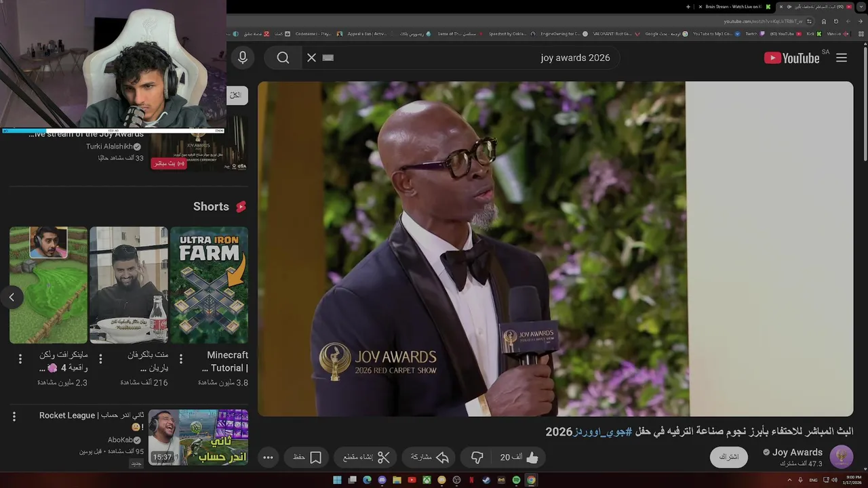Open the VALORANT: Riot Ga... bookmark
The width and height of the screenshot is (868, 488).
click(x=616, y=34)
